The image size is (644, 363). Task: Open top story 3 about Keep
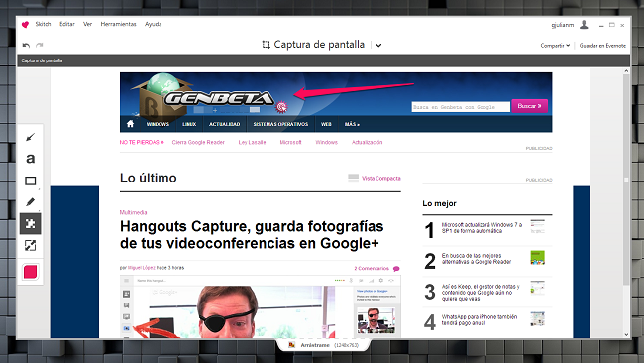481,293
